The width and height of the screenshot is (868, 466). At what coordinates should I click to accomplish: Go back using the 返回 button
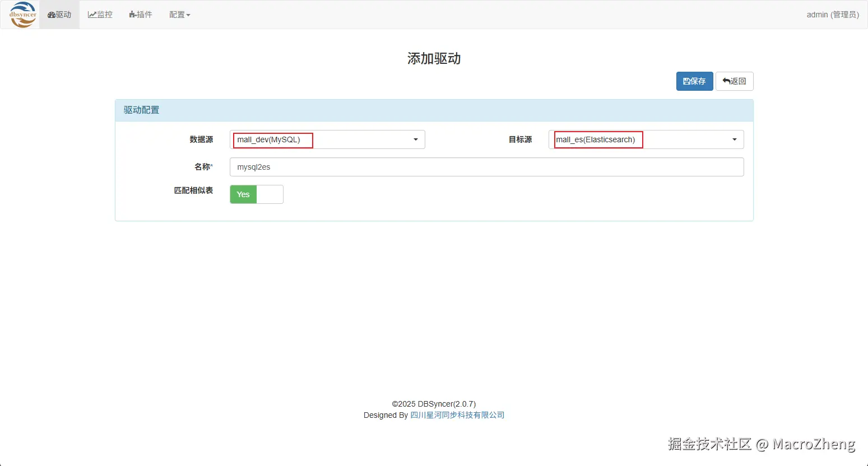734,81
